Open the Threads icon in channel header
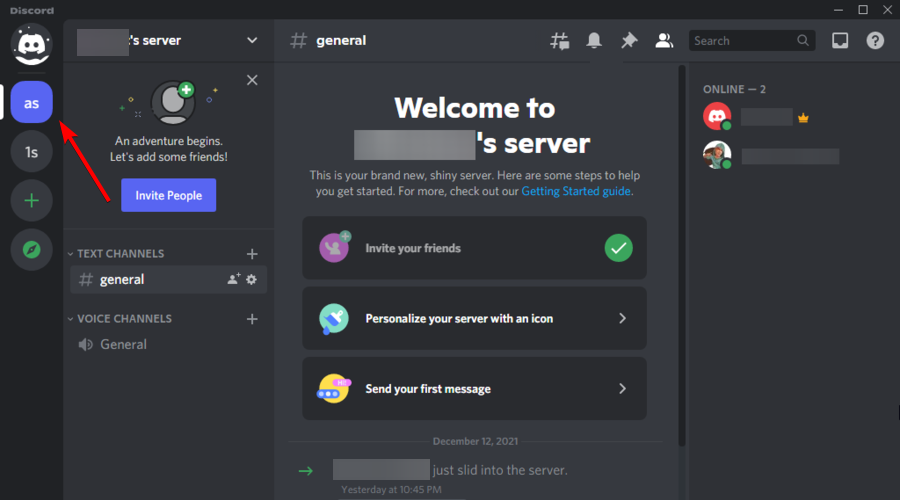 tap(560, 41)
